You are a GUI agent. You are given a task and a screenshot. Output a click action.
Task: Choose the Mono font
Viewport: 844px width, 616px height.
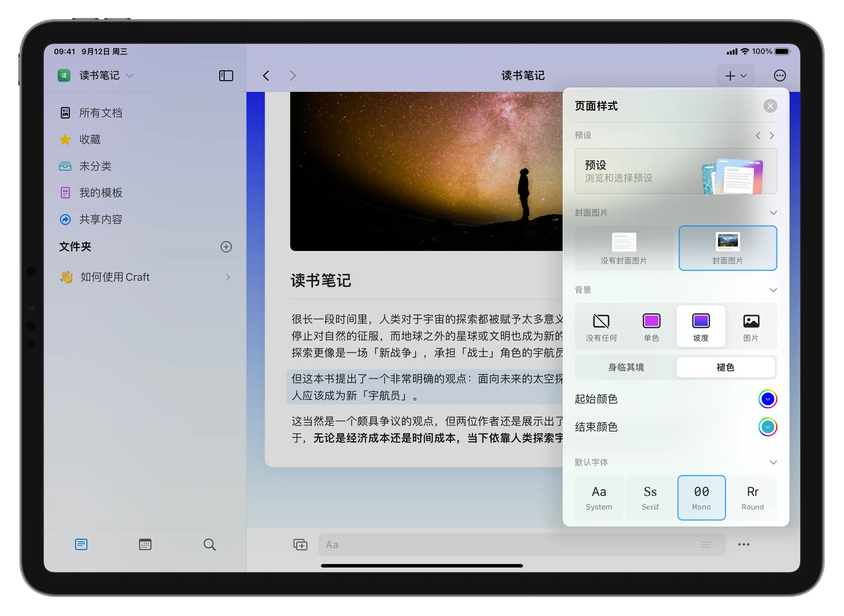[701, 498]
